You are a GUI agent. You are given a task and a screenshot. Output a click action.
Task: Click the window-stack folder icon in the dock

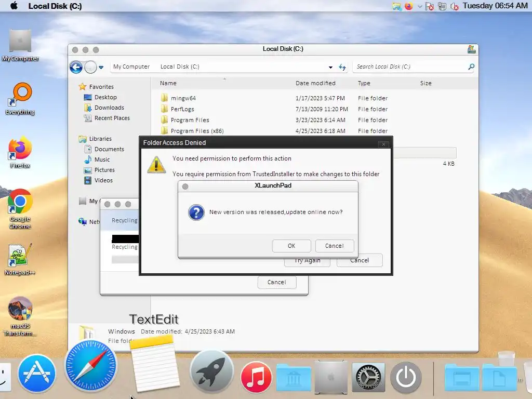tap(462, 377)
